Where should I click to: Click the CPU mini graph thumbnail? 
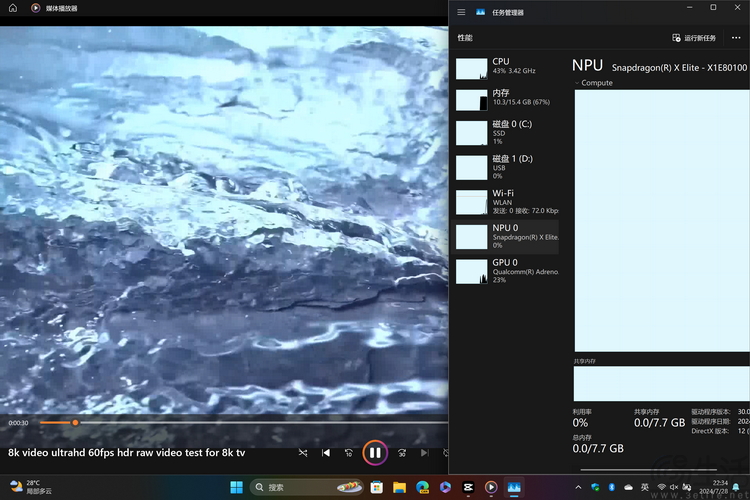point(472,68)
